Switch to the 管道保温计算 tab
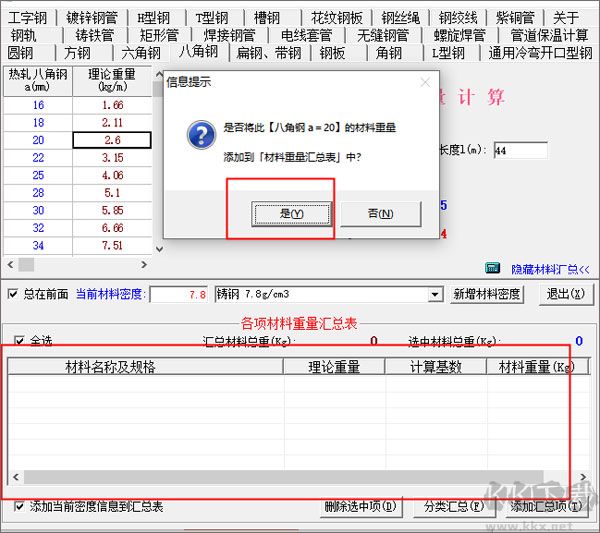 tap(549, 36)
